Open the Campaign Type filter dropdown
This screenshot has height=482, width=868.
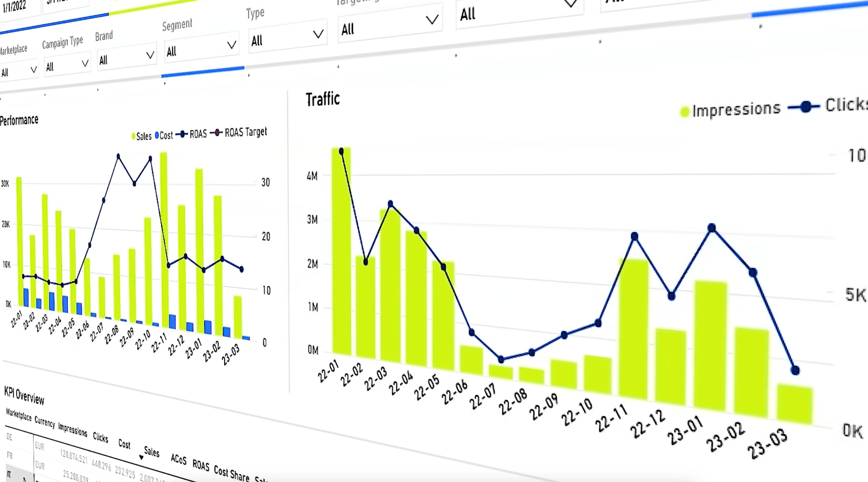[x=67, y=65]
